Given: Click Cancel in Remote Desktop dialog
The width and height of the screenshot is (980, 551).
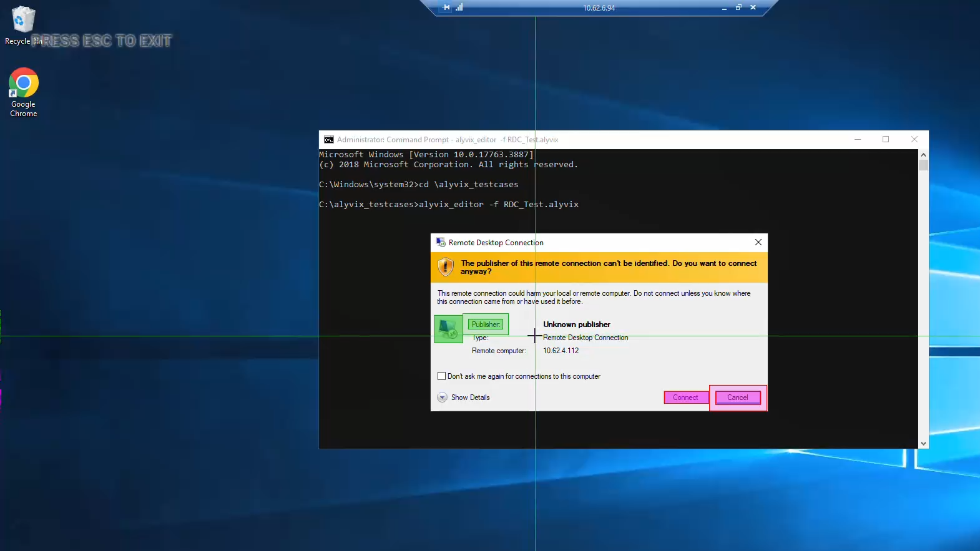Looking at the screenshot, I should pos(738,397).
